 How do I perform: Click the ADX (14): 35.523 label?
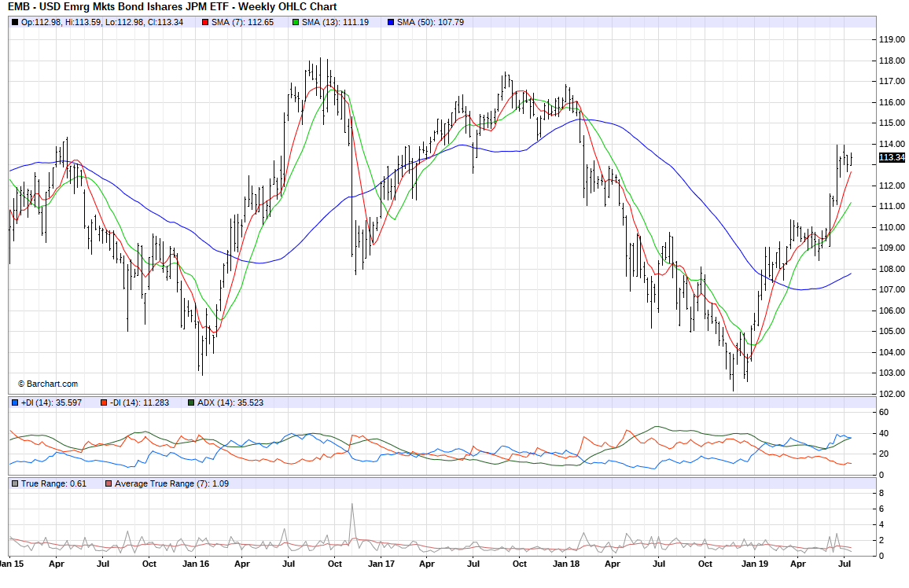[x=230, y=402]
